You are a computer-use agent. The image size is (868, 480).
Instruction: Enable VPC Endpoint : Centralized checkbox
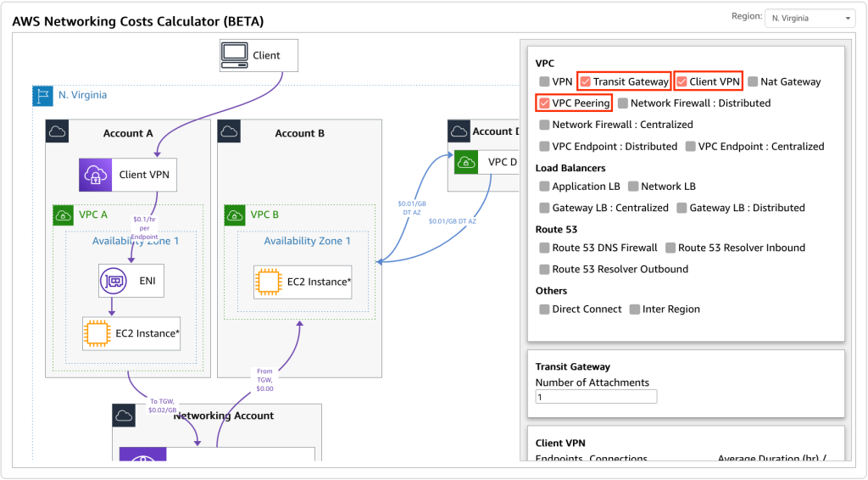(x=690, y=146)
